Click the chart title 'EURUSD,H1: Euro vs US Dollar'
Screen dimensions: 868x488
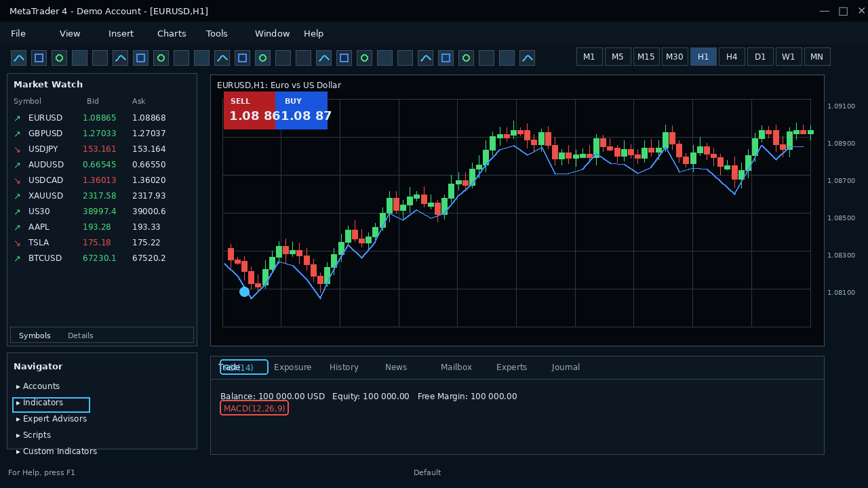[279, 85]
